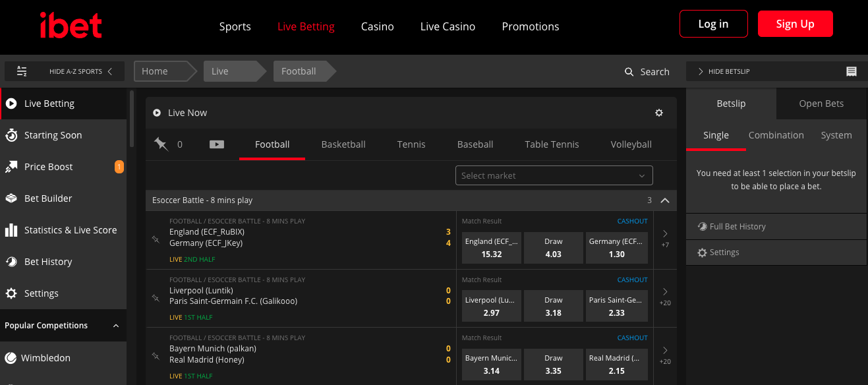Image resolution: width=868 pixels, height=385 pixels.
Task: Open the Promotions page
Action: point(531,27)
